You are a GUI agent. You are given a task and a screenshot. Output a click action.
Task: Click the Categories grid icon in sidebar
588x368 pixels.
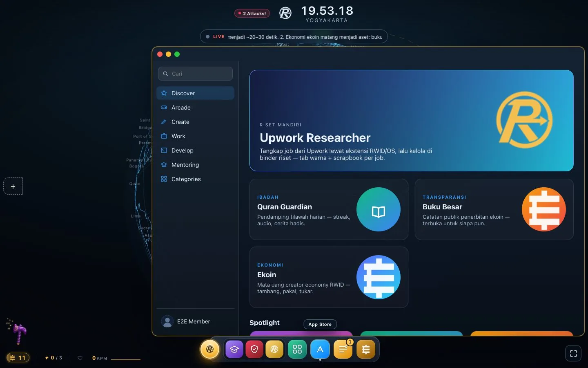click(164, 179)
